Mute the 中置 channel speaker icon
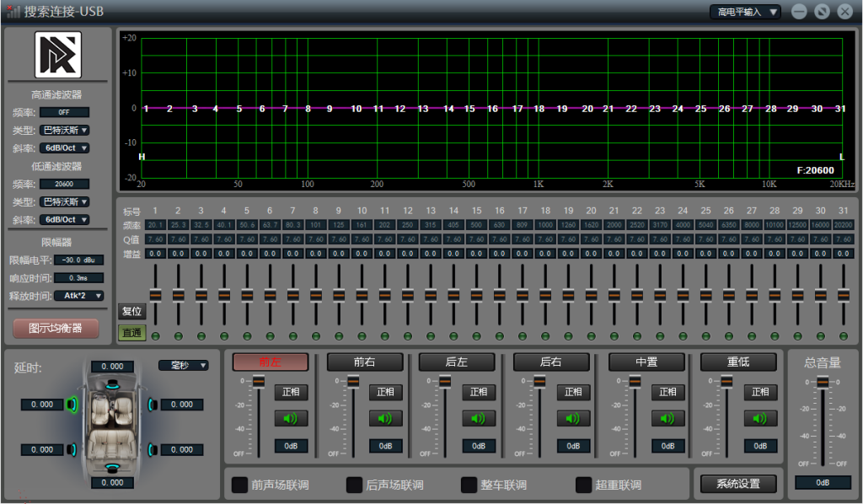 tap(667, 419)
